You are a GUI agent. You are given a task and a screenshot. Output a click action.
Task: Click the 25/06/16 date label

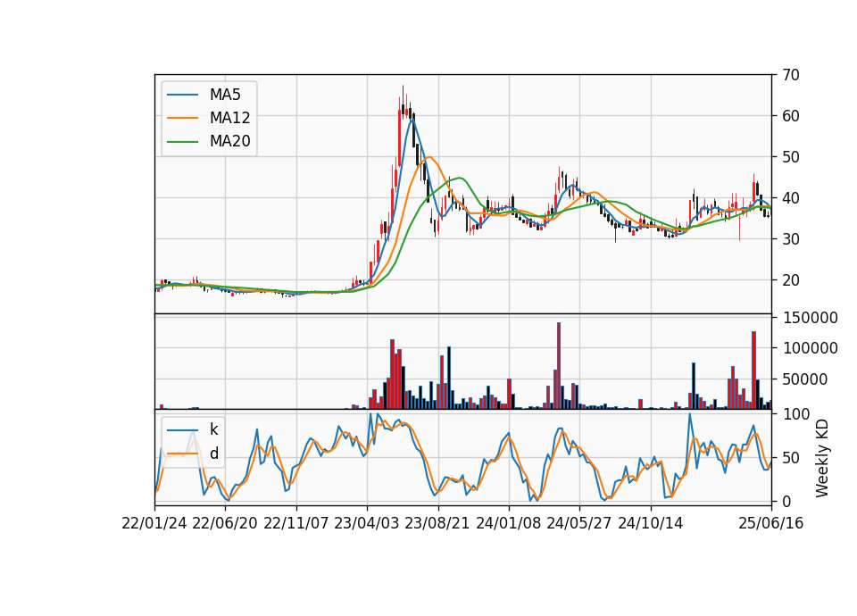771,523
